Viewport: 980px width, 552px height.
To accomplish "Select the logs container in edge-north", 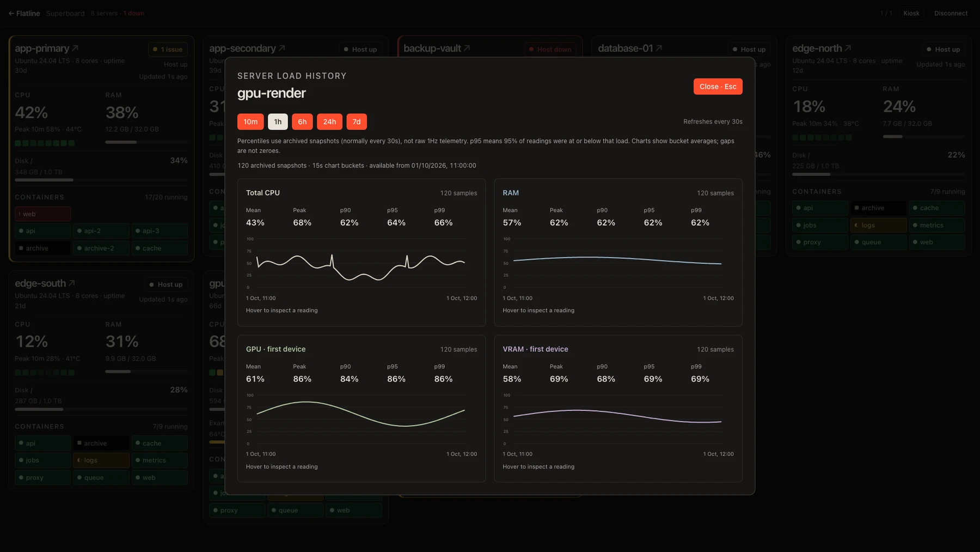I will pos(879,225).
